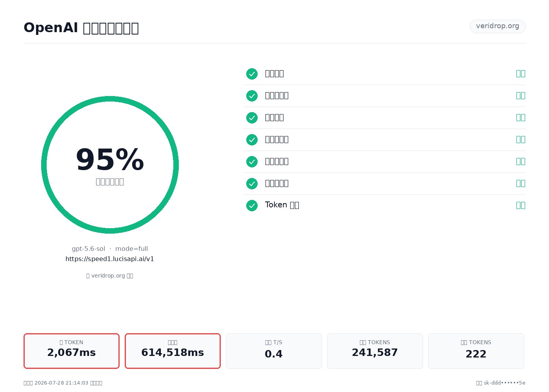Select the 241,587 TOKENS stat card
Viewport: 549px width, 392px height.
[375, 351]
